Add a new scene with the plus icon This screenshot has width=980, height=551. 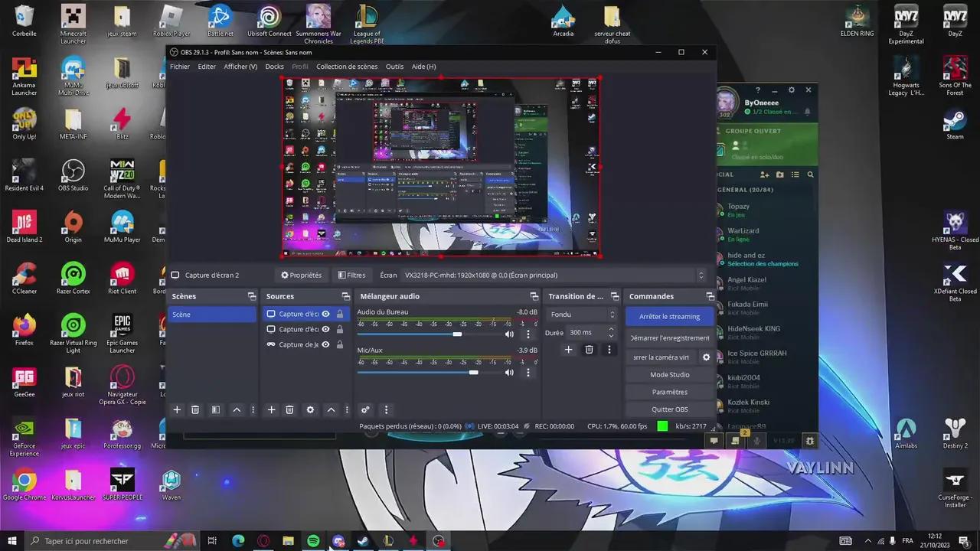[177, 409]
